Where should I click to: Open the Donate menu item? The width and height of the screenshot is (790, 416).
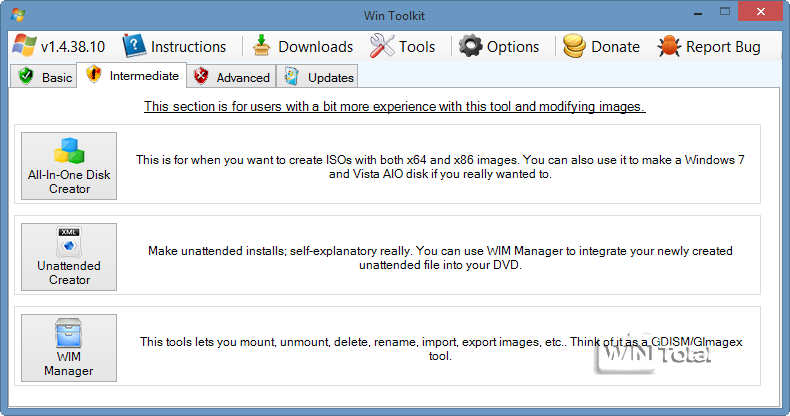click(x=601, y=46)
